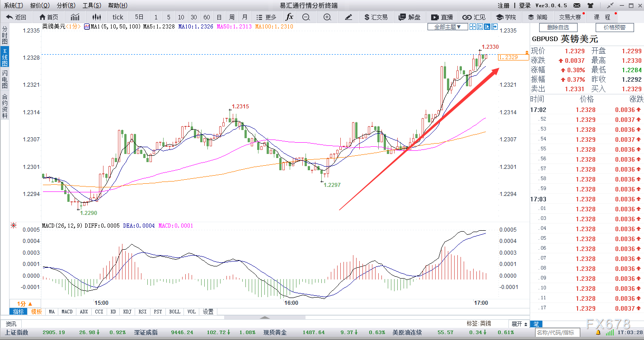The height and width of the screenshot is (340, 644).
Task: Switch to the 合约资料 side tab
Action: coord(5,106)
